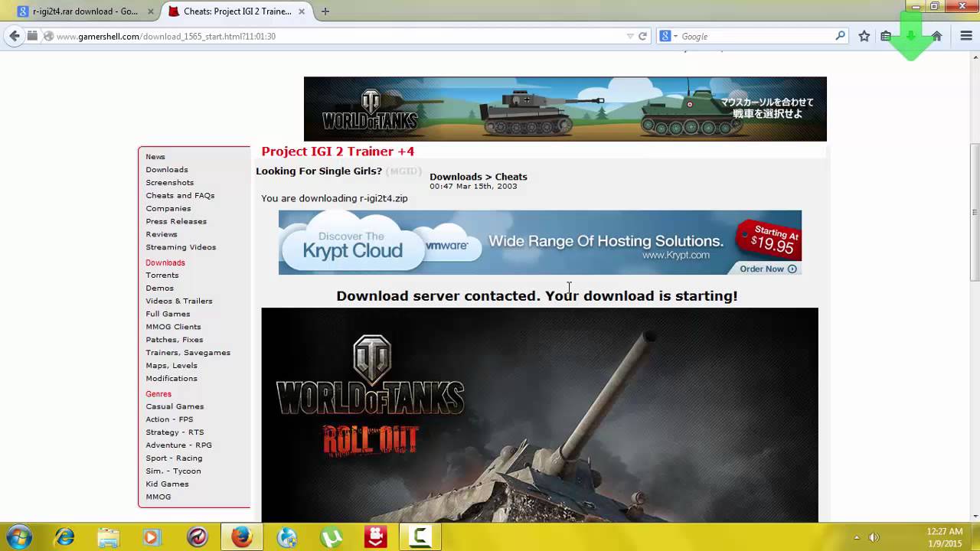Open the Camtasia taskbar icon
Screen dimensions: 980x551
point(420,537)
